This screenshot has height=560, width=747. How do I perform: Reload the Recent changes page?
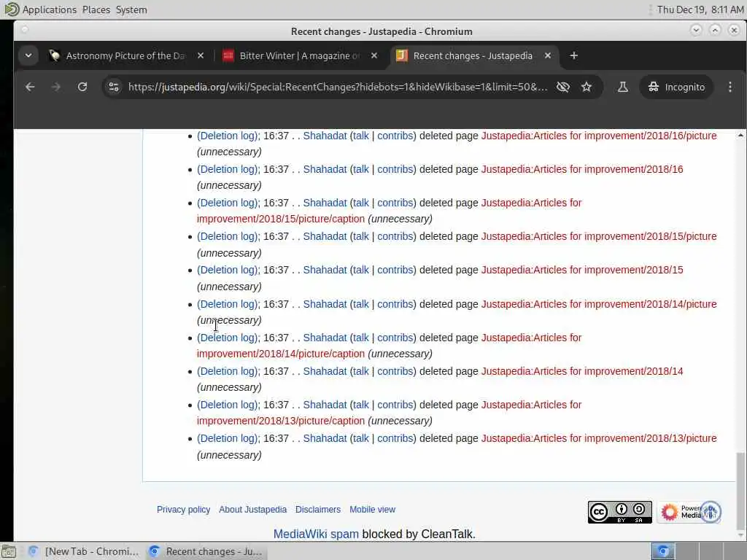pos(82,87)
